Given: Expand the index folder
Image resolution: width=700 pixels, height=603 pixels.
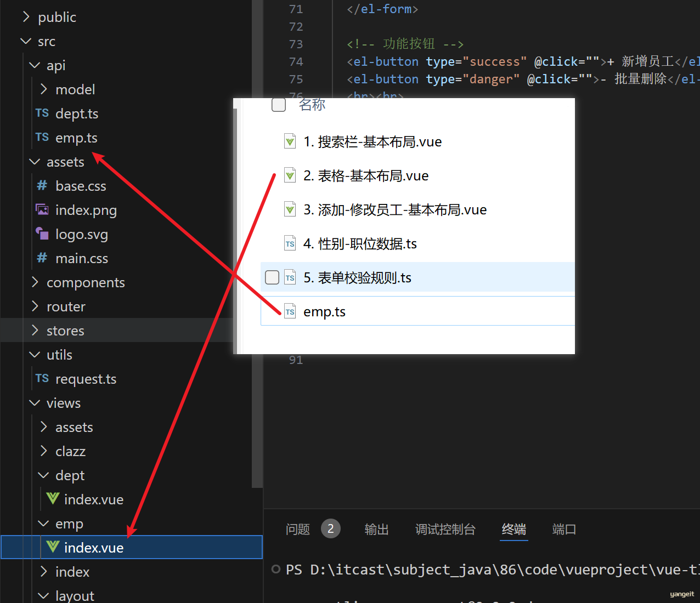Looking at the screenshot, I should tap(43, 571).
